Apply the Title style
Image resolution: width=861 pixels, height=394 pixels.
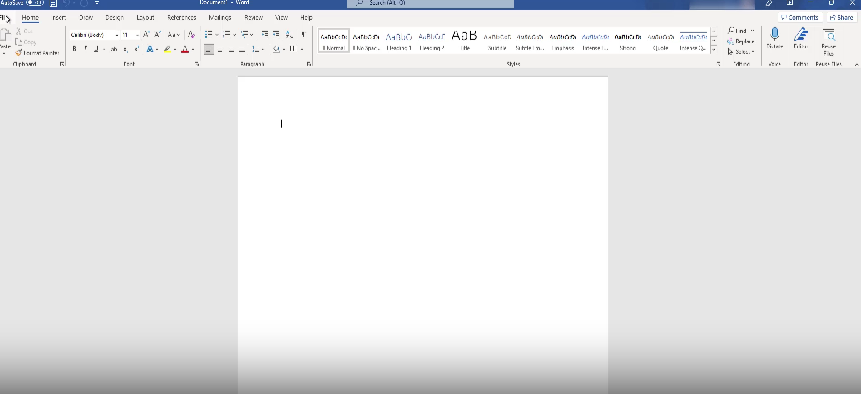tap(465, 41)
